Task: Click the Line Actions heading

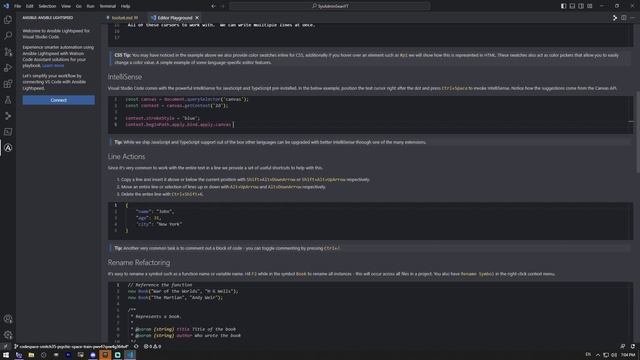Action: pos(127,157)
